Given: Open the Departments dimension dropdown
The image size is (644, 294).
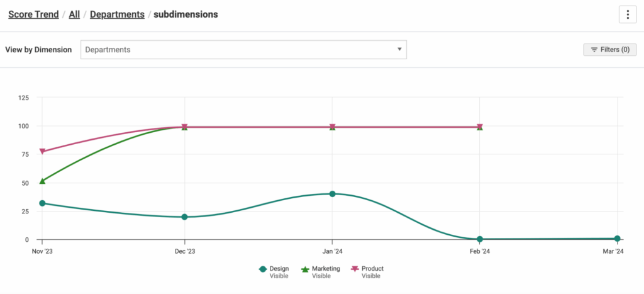Looking at the screenshot, I should tap(243, 50).
